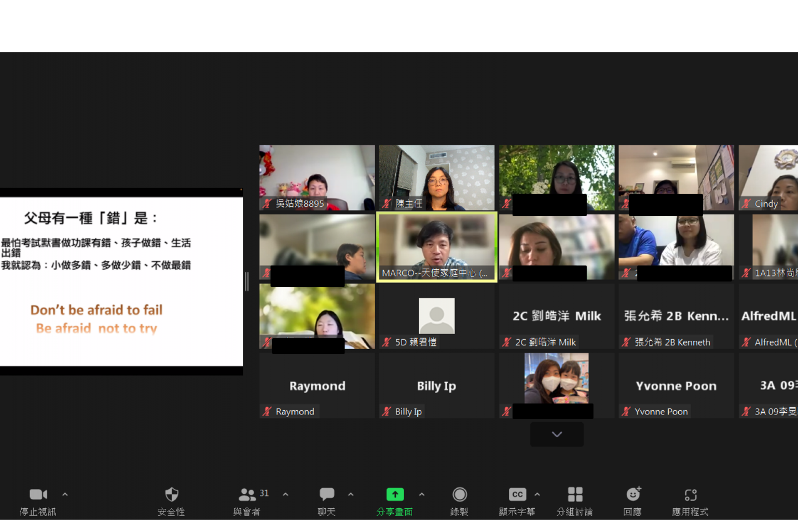Screen dimensions: 798x532
Task: Click muted mic icon beside Billy Ip
Action: point(387,411)
